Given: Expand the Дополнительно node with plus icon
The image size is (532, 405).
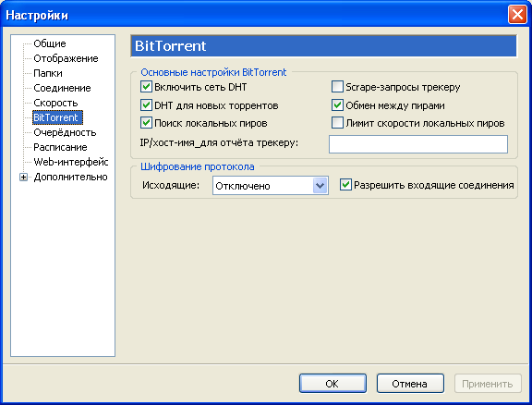Looking at the screenshot, I should click(23, 177).
